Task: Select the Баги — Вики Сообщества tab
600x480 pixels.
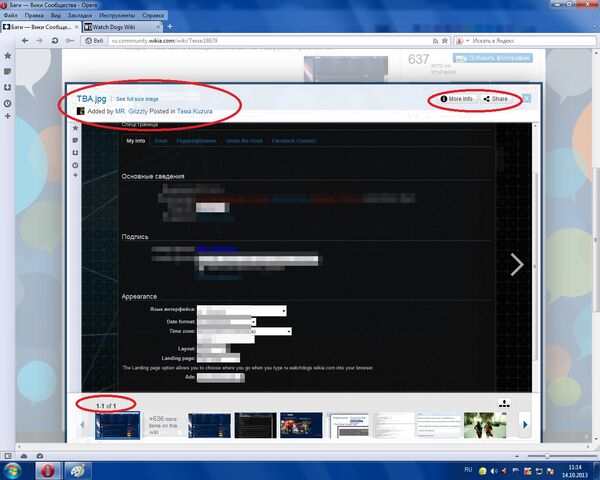Action: (x=40, y=27)
